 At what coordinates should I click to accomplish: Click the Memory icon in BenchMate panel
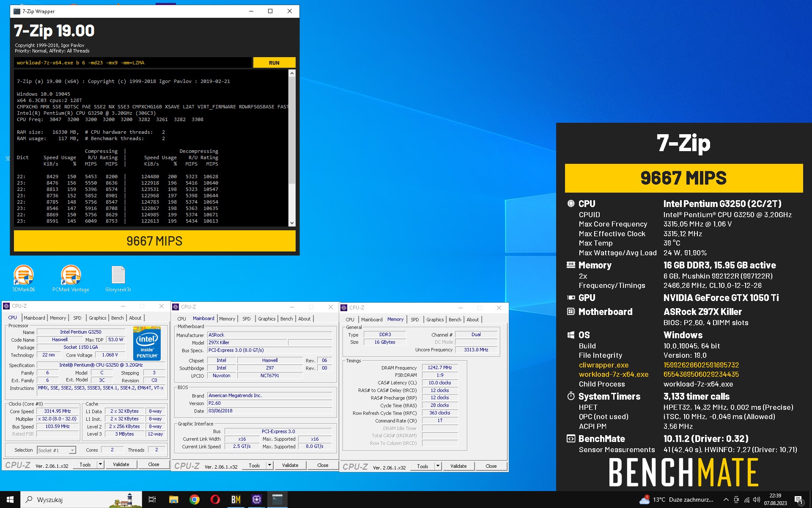tap(571, 265)
